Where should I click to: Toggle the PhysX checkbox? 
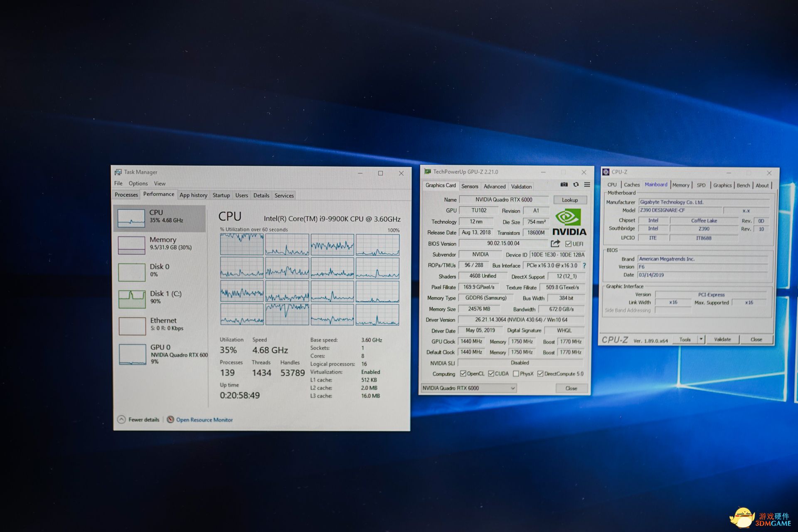[516, 374]
